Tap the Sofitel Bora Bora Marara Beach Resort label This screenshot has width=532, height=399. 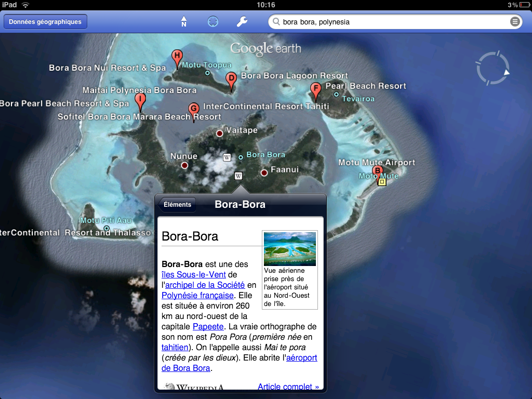(x=139, y=117)
